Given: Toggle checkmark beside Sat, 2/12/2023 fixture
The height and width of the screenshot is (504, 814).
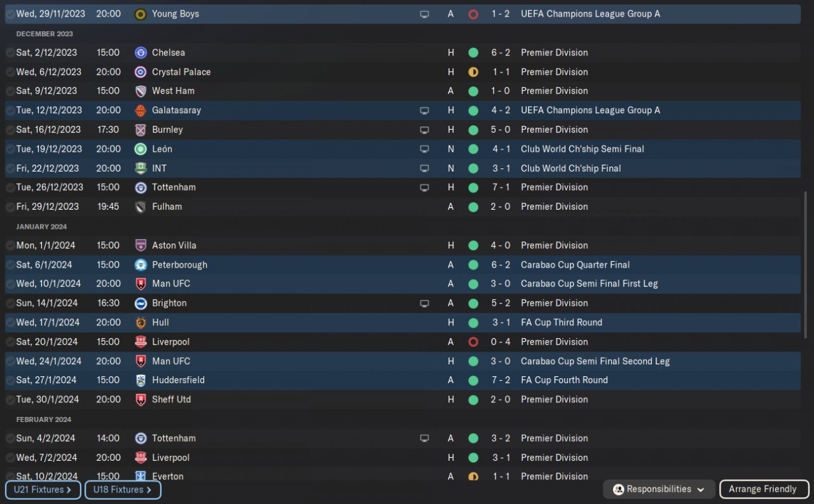Looking at the screenshot, I should click(x=10, y=53).
